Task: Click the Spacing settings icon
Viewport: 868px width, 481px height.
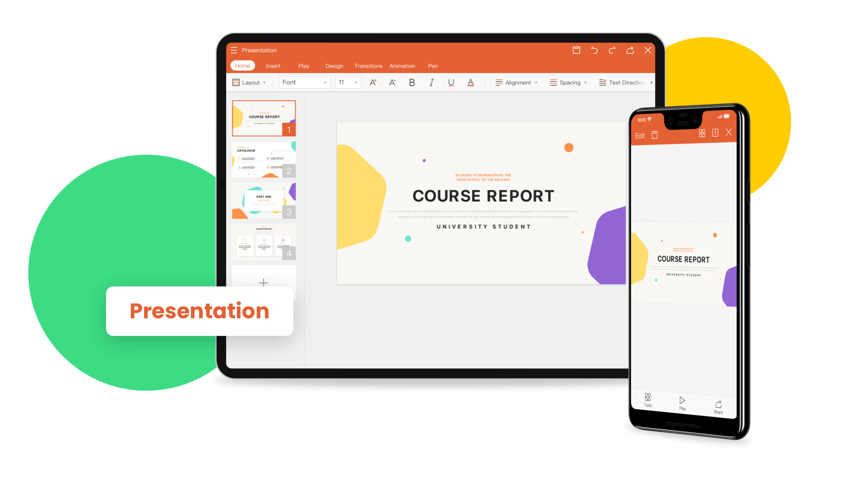Action: 553,82
